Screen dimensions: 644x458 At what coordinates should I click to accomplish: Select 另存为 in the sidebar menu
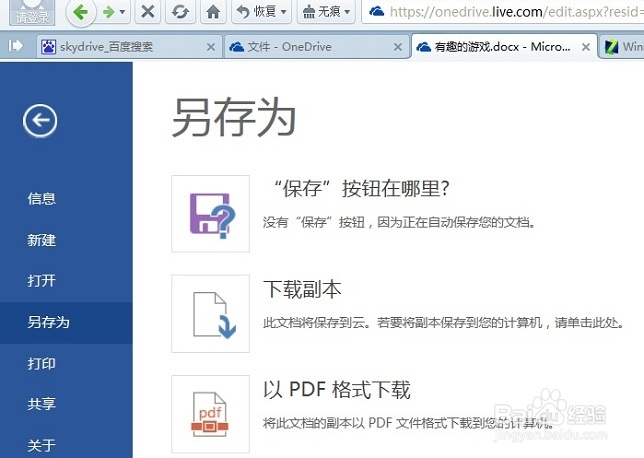(66, 322)
